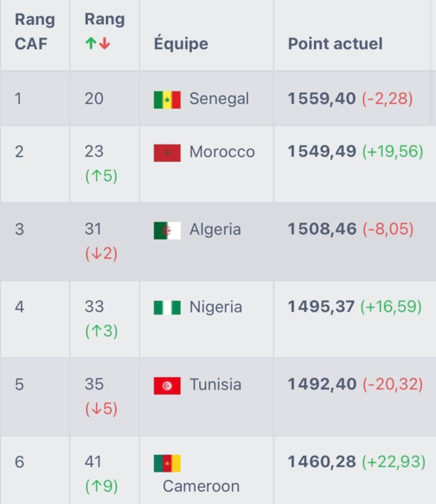Screen dimensions: 436x504
Task: Select the Tunisia team name
Action: (x=216, y=384)
